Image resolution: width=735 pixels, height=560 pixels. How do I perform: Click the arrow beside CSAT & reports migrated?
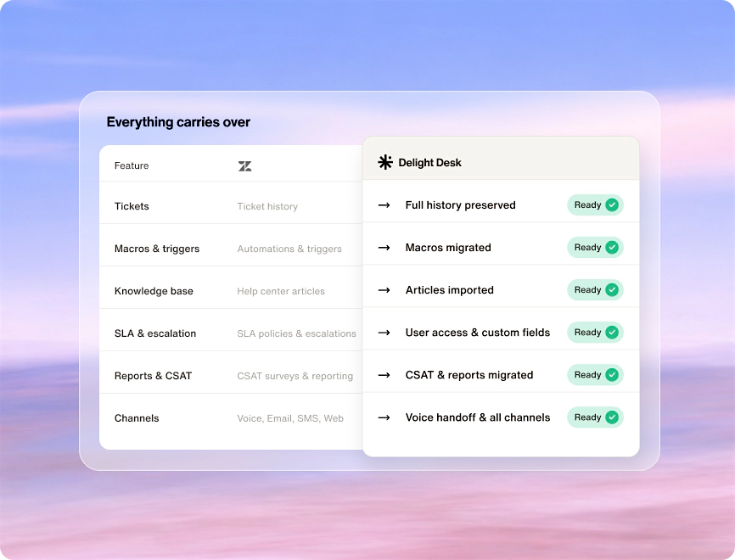384,375
